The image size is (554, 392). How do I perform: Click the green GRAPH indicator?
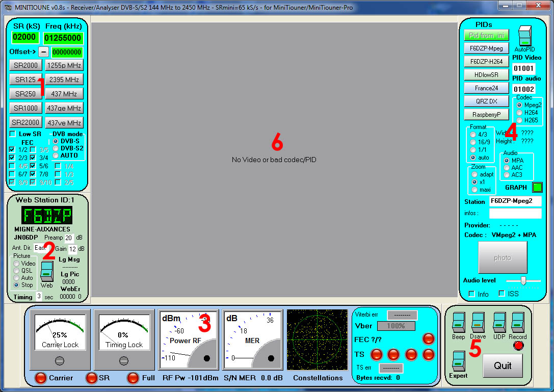pos(537,188)
